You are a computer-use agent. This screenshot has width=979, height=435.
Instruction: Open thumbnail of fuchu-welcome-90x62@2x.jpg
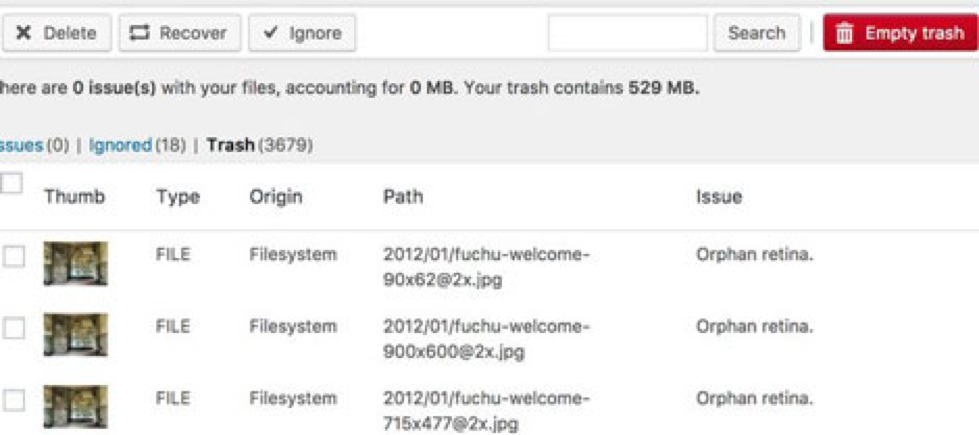tap(76, 263)
